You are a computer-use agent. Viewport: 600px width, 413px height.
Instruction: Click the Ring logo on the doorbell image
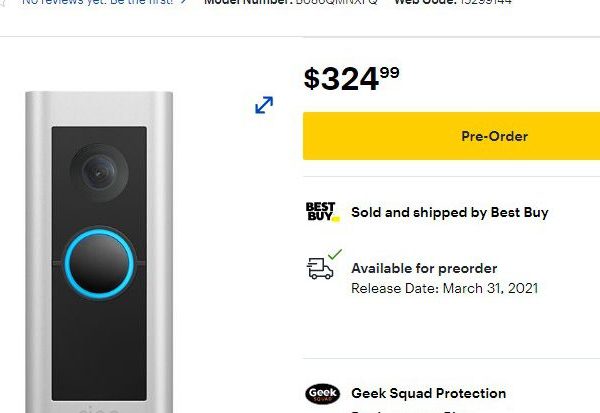[99, 408]
